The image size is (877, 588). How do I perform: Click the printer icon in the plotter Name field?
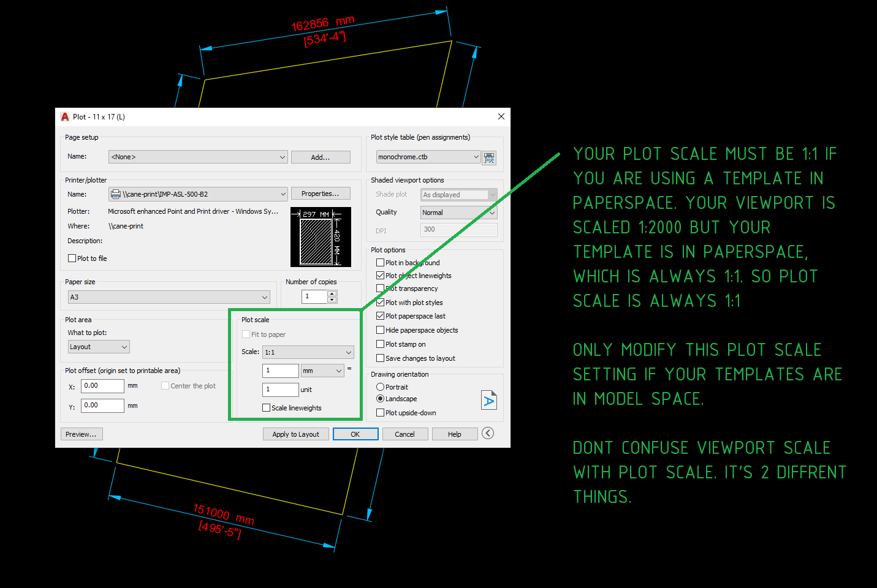coord(116,194)
